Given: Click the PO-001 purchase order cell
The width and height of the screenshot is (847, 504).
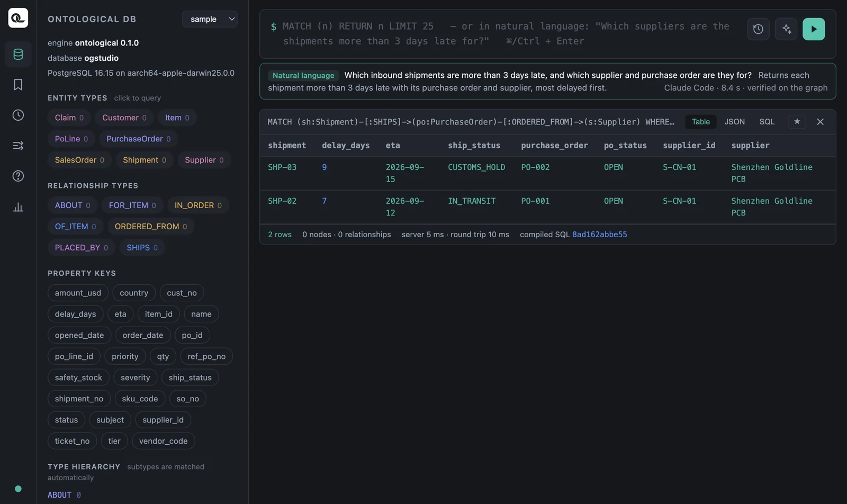Looking at the screenshot, I should click(x=535, y=201).
